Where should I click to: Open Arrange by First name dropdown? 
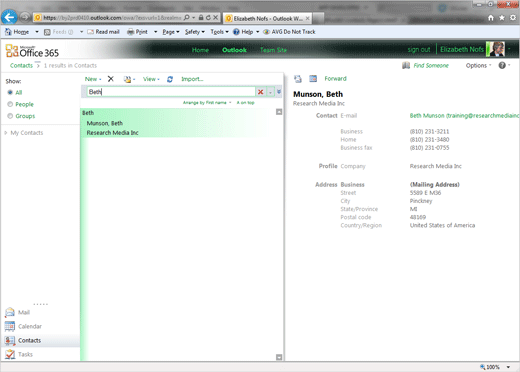(x=207, y=103)
